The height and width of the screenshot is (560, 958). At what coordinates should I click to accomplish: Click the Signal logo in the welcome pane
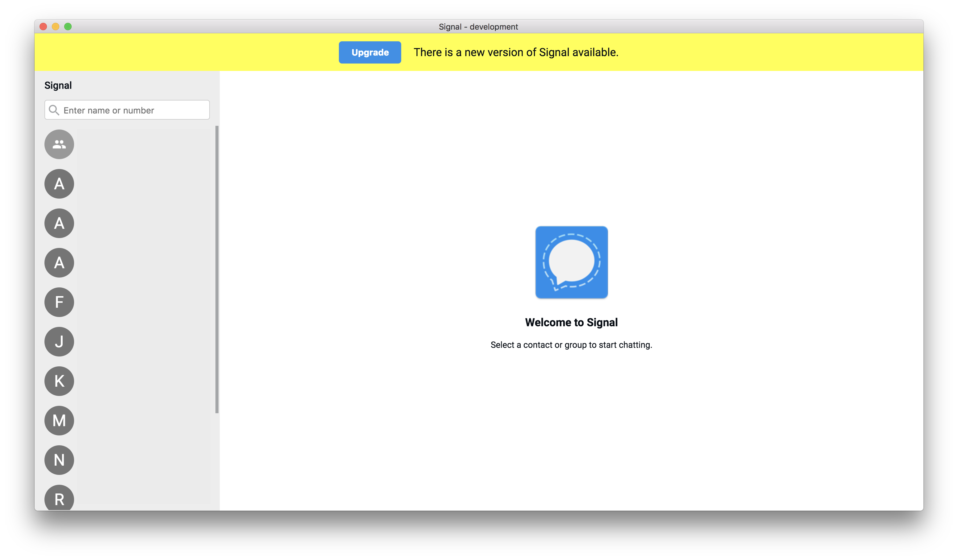[x=571, y=262]
